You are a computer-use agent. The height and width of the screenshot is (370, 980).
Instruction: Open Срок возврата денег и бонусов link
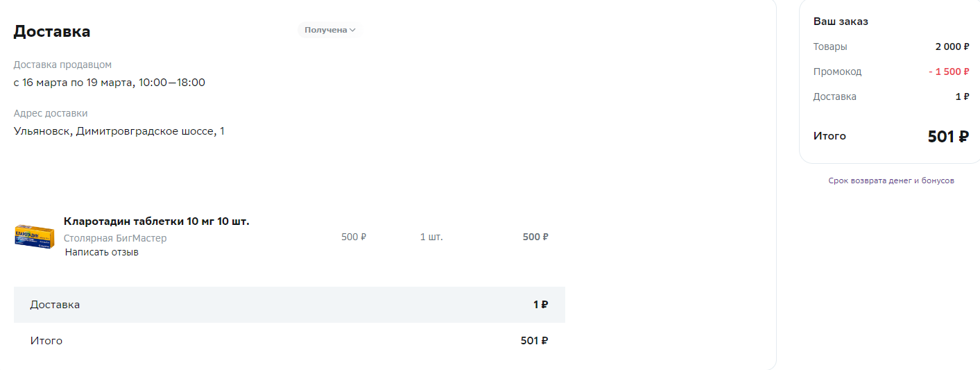point(891,180)
